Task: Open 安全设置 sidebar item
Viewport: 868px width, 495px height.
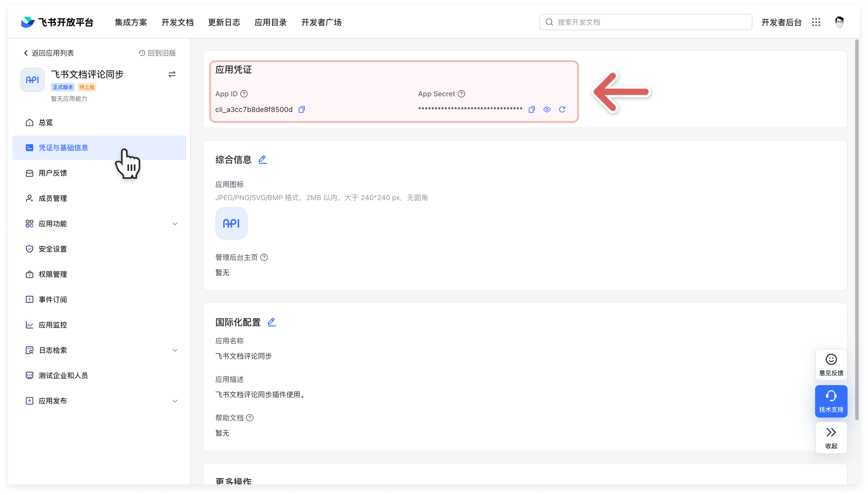Action: tap(99, 249)
